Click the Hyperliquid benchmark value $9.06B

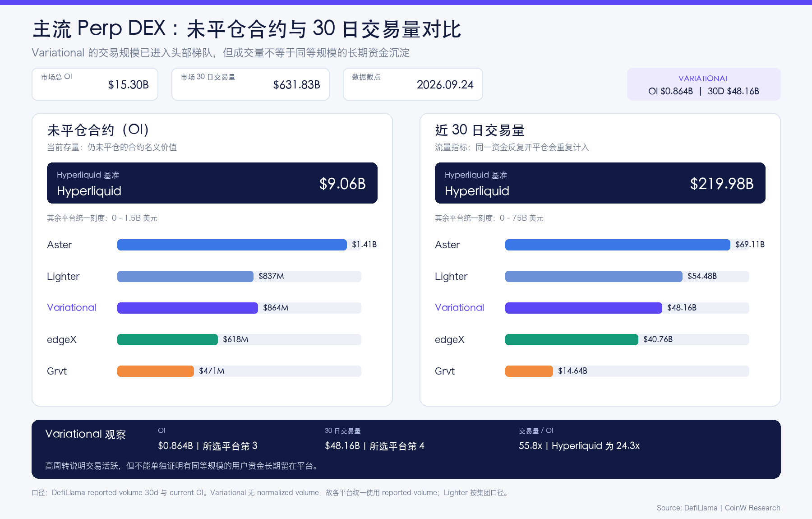point(342,184)
